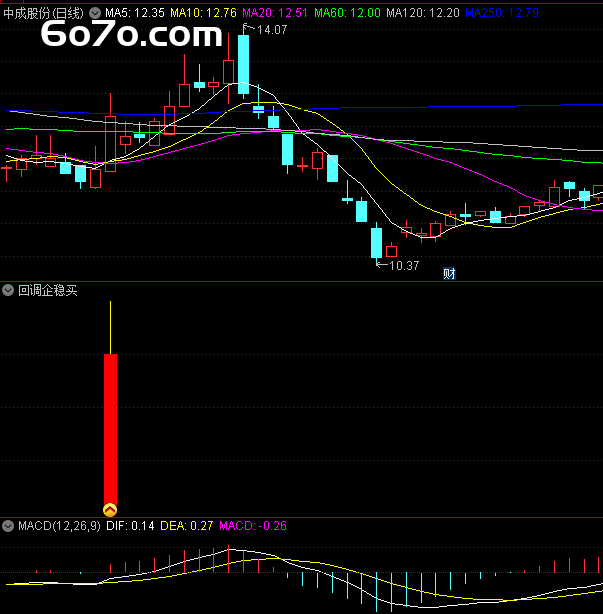Click the 14.07 high price annotation
The height and width of the screenshot is (614, 603).
point(272,30)
